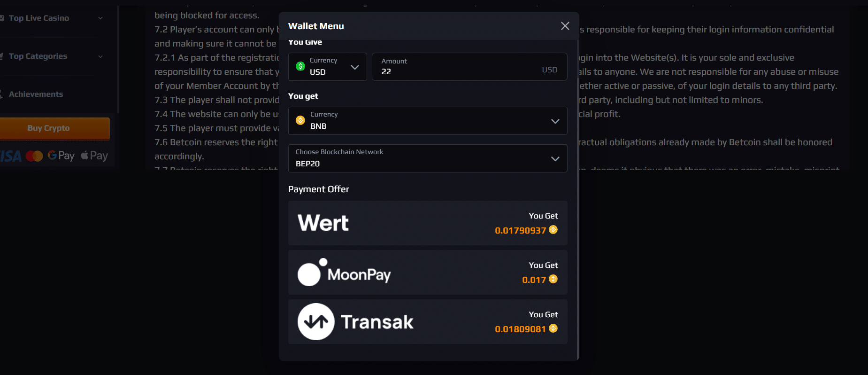
Task: Expand the Top Categories section
Action: 100,56
